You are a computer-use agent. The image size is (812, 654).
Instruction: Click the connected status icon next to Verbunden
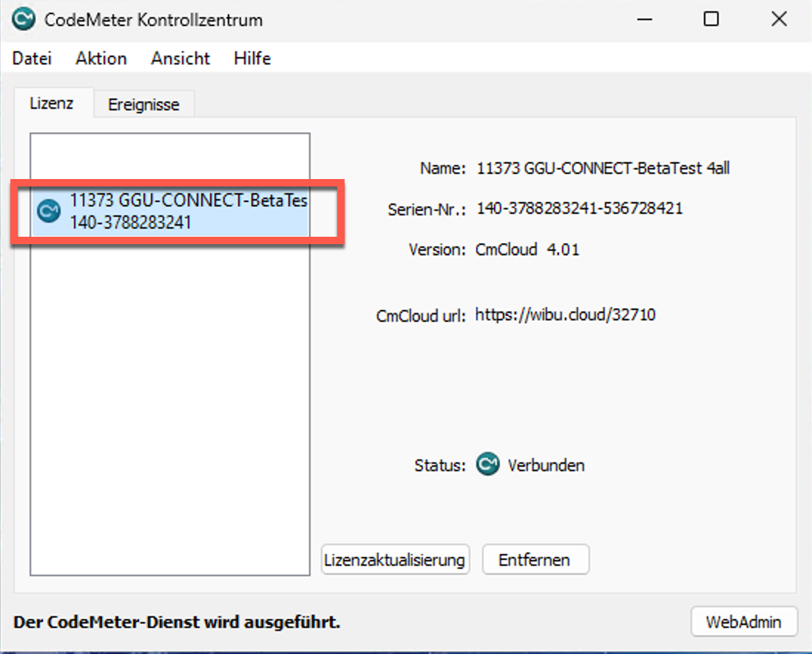(x=487, y=465)
